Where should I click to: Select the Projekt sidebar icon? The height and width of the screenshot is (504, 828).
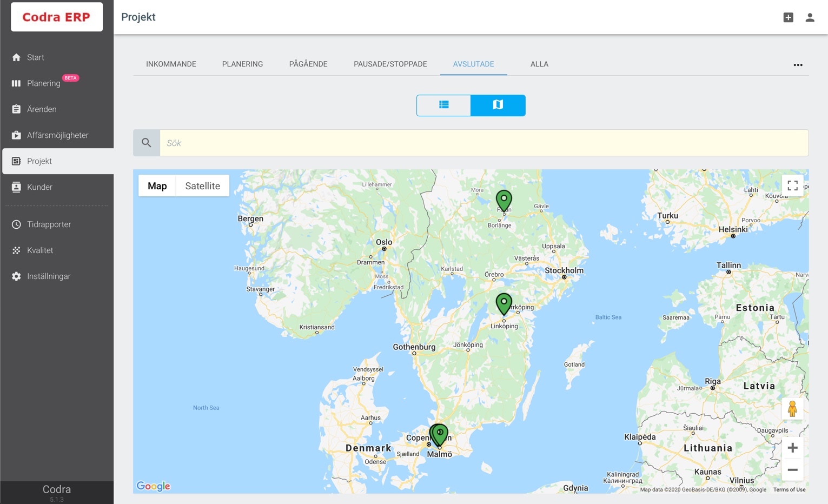click(16, 161)
